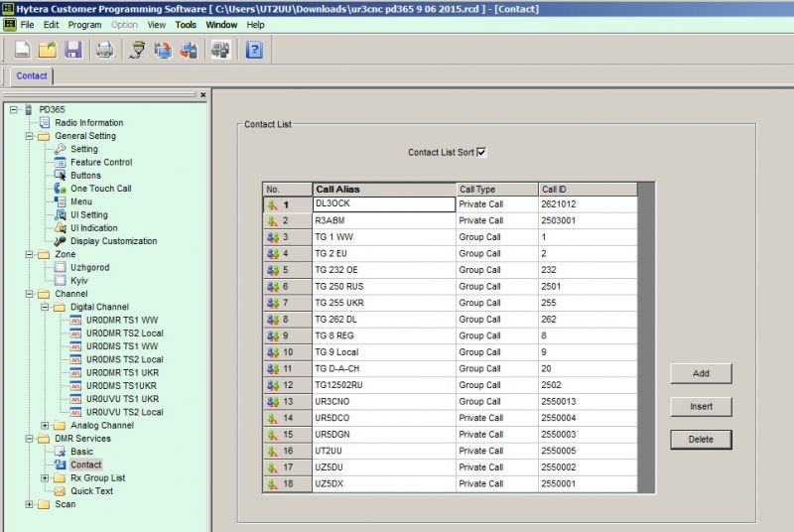Open One Touch Call settings in tree

tap(100, 189)
